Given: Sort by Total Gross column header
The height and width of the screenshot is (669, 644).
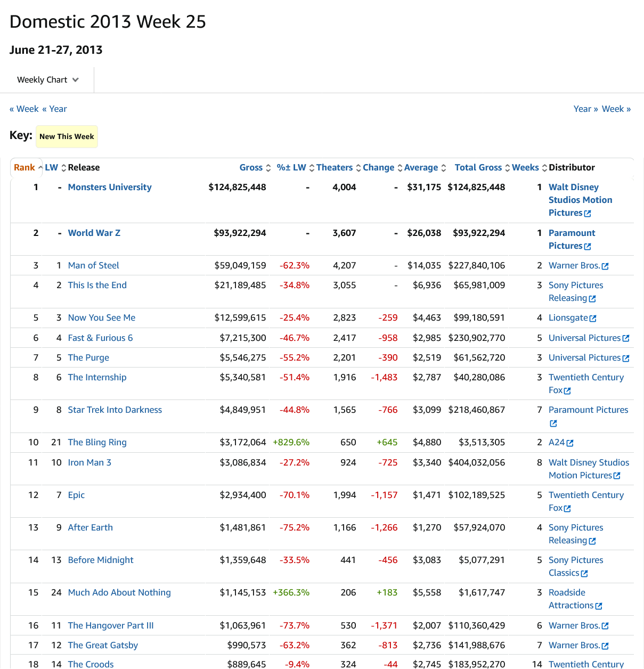Looking at the screenshot, I should pos(482,167).
